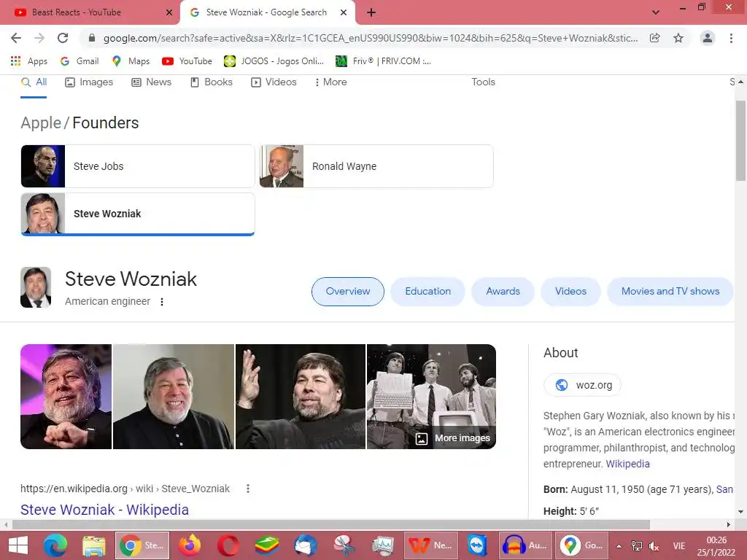The height and width of the screenshot is (560, 747).
Task: Open Maps bookmark
Action: tap(131, 61)
